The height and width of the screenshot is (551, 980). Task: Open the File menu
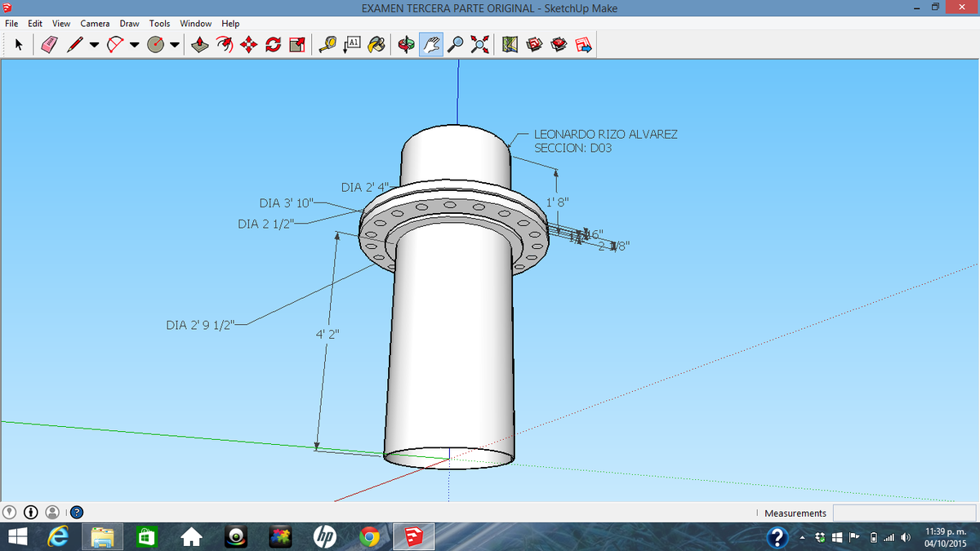point(12,24)
